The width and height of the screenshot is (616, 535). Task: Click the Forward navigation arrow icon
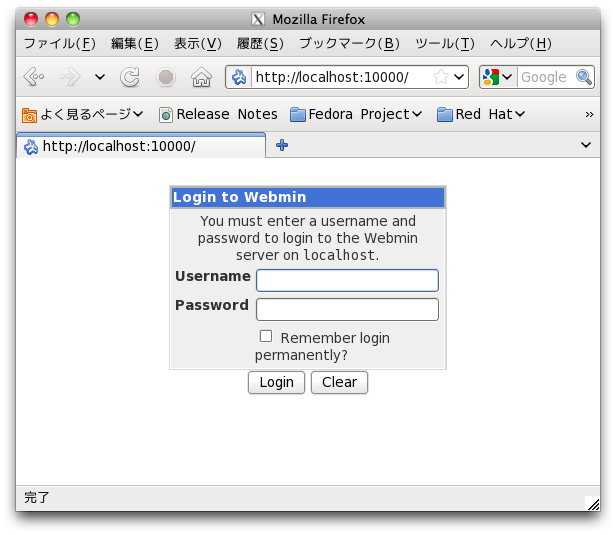click(x=70, y=78)
